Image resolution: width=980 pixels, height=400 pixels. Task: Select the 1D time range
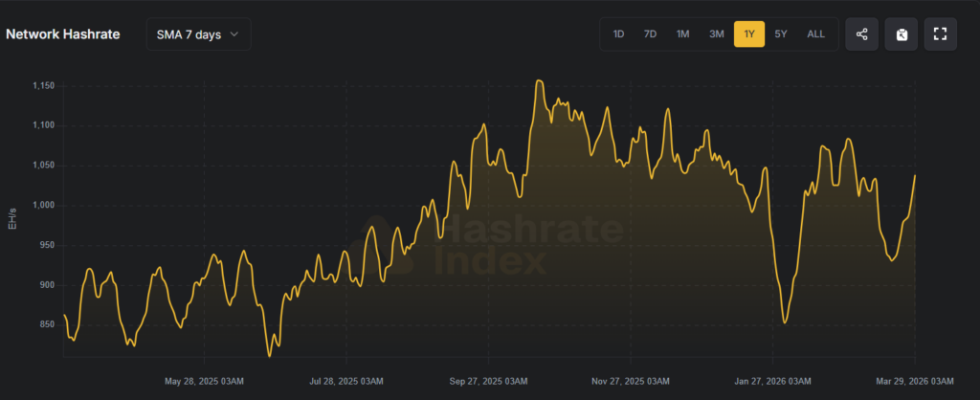[618, 34]
